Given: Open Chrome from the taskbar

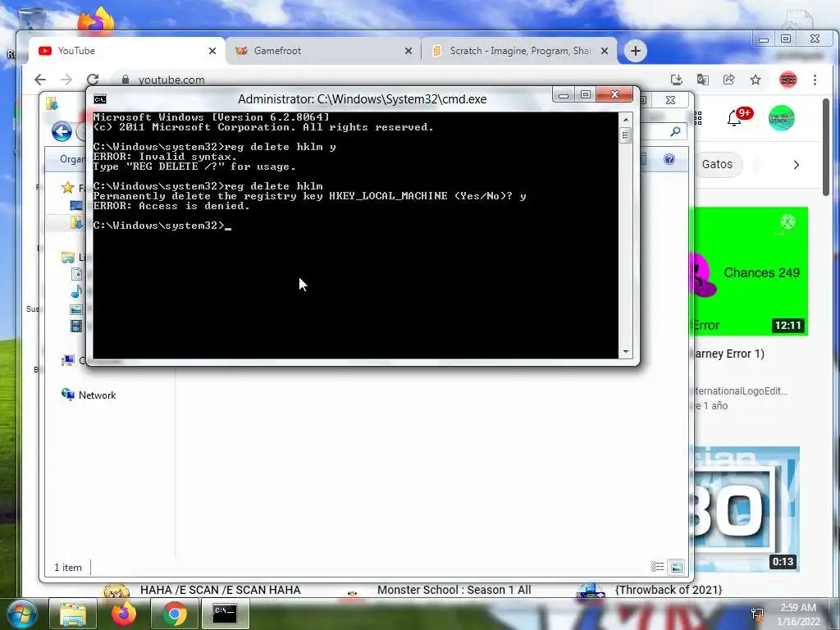Looking at the screenshot, I should click(x=175, y=614).
